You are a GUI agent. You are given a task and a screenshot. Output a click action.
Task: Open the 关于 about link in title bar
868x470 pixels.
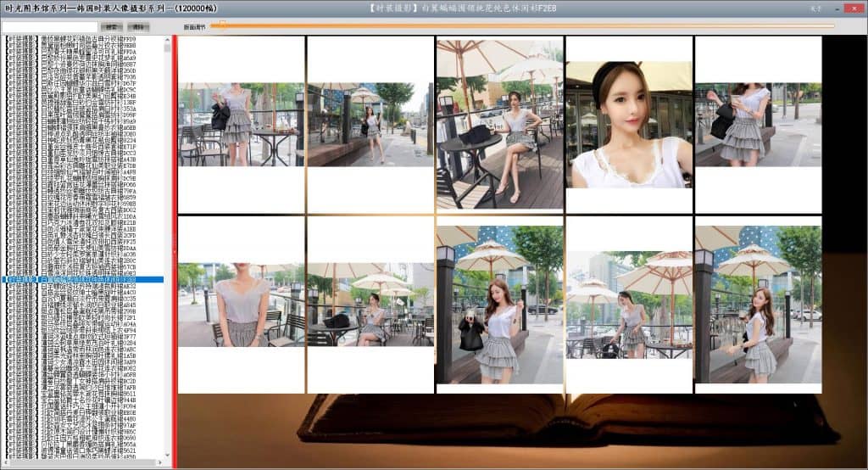[815, 8]
